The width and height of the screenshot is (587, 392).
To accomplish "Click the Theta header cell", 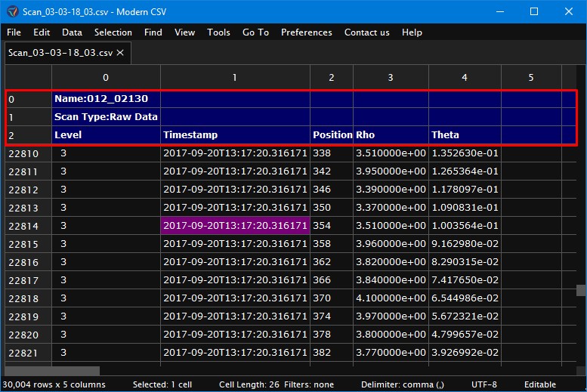I will (465, 134).
